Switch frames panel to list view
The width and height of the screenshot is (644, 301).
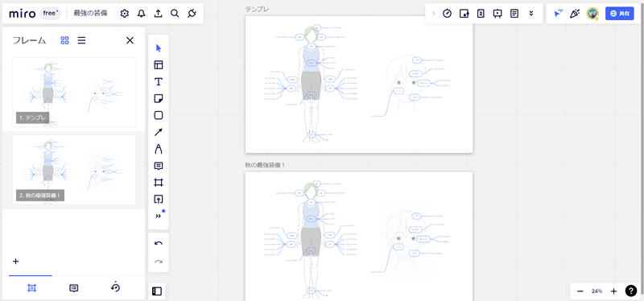(x=82, y=40)
